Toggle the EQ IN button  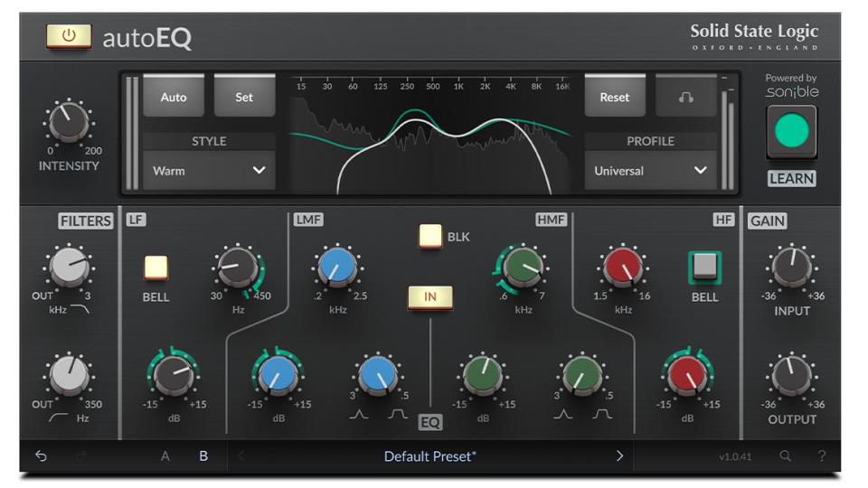point(430,297)
